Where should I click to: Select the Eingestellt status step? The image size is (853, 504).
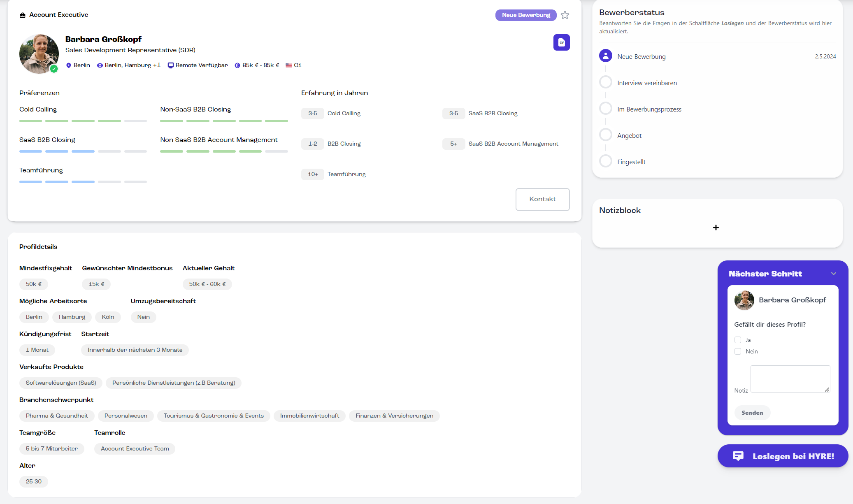(x=606, y=161)
